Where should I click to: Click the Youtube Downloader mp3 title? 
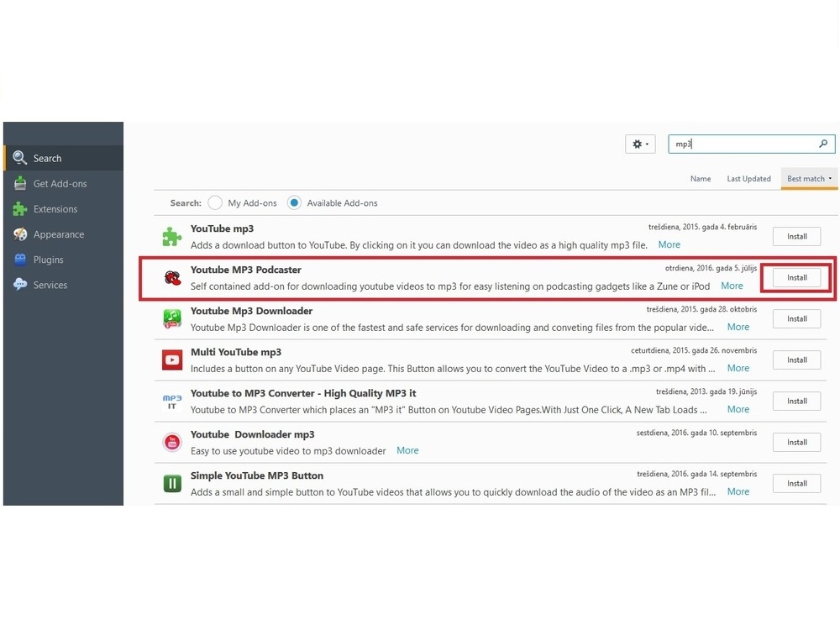[253, 435]
